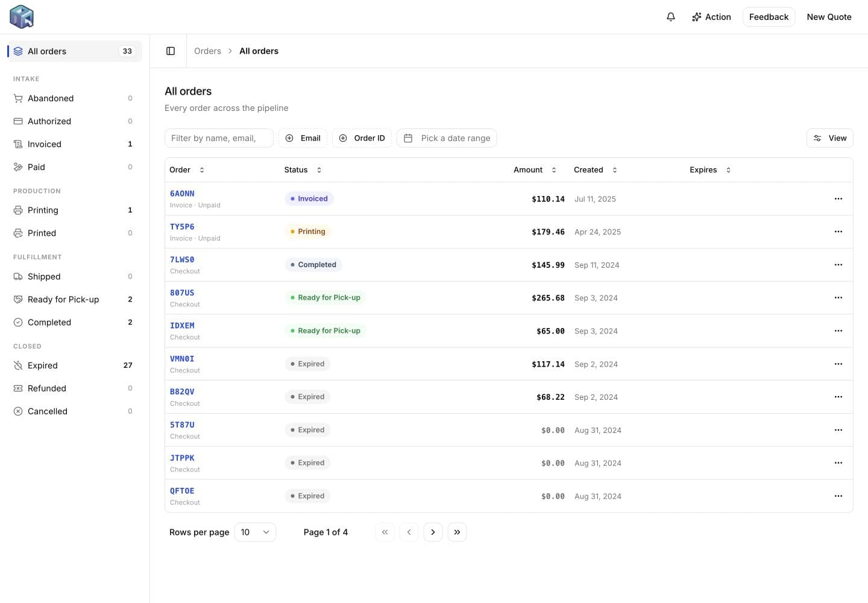Open order JTPPK
Image resolution: width=868 pixels, height=603 pixels.
(182, 458)
